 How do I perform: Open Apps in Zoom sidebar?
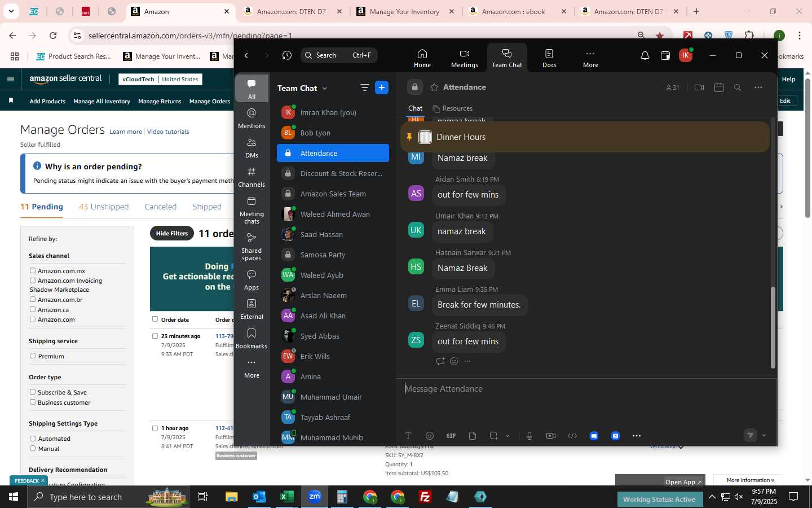(251, 280)
